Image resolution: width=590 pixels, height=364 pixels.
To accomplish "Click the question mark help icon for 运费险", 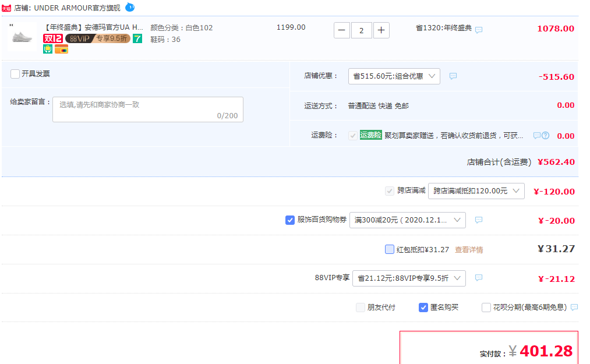I will click(545, 136).
